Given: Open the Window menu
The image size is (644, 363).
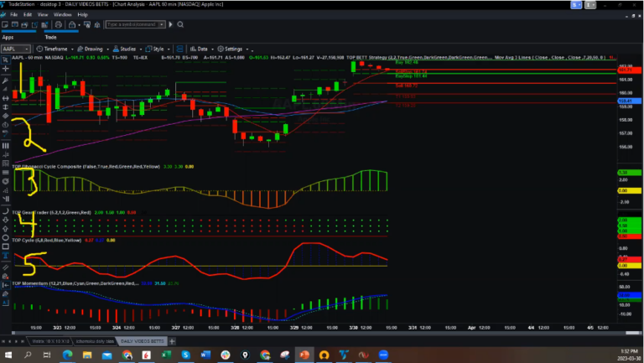Looking at the screenshot, I should click(x=62, y=14).
